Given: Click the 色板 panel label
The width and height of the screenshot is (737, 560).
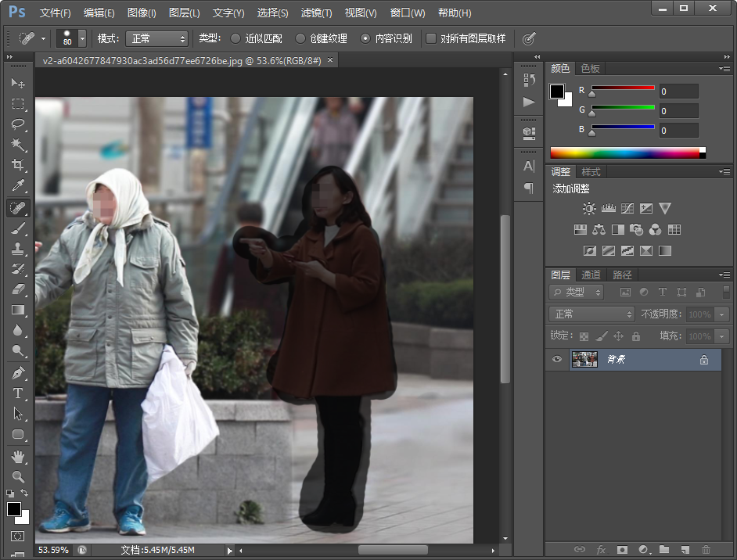Looking at the screenshot, I should click(x=591, y=68).
